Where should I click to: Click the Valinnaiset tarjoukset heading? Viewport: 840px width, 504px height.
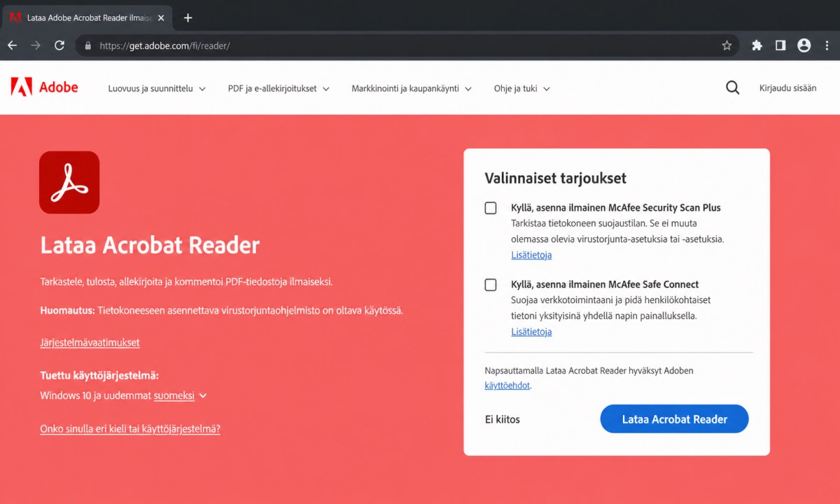556,178
